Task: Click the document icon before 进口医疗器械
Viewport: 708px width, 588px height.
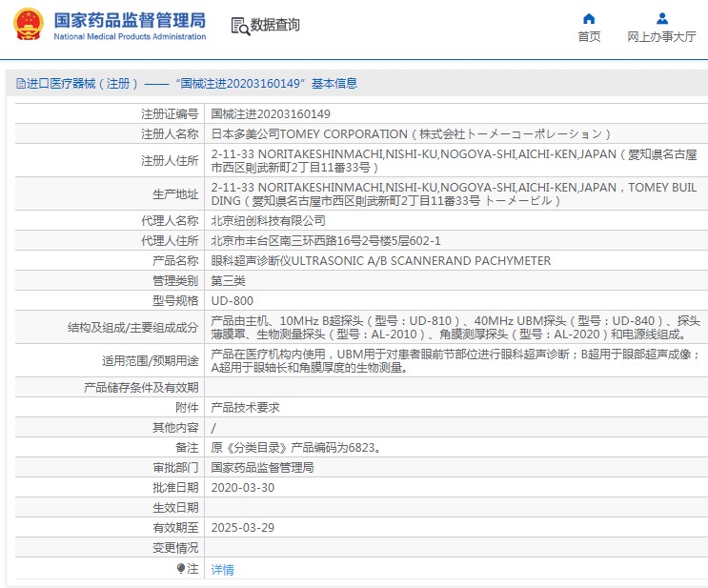Action: (20, 84)
